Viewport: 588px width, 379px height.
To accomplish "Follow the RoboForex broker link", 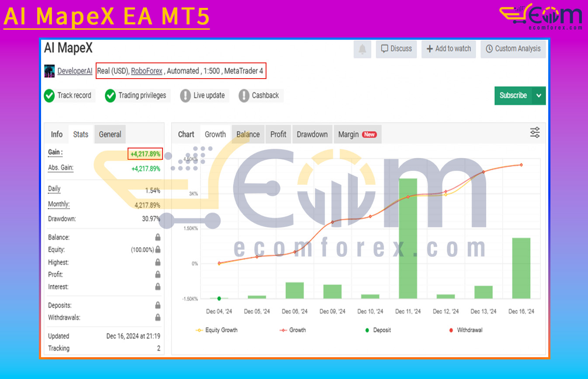I will 147,71.
